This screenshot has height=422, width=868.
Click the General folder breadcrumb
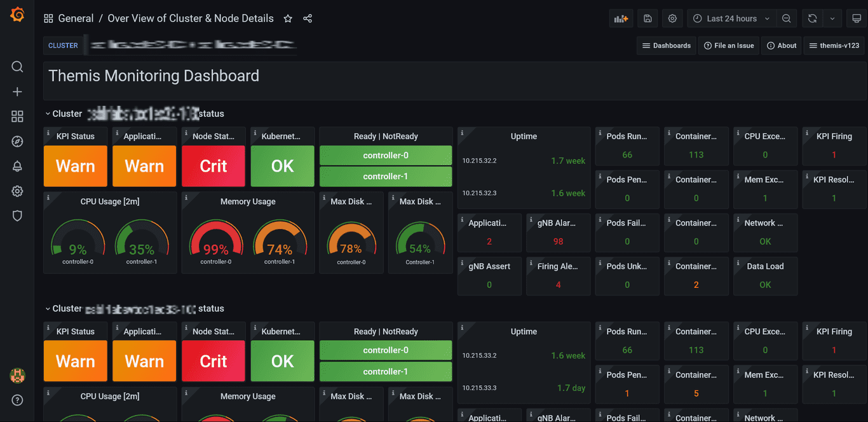76,18
